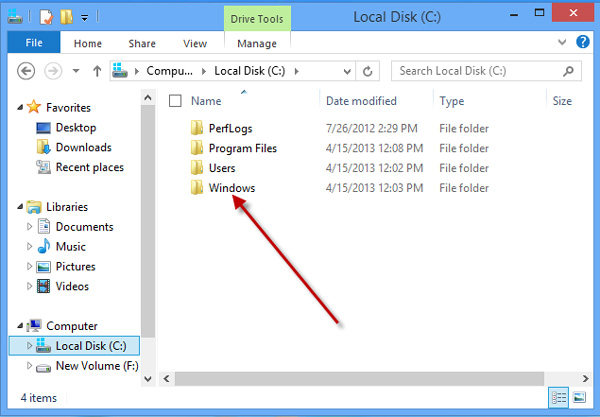Click the date 7/26/2012 2:29 PM
This screenshot has height=417, width=600.
click(372, 128)
